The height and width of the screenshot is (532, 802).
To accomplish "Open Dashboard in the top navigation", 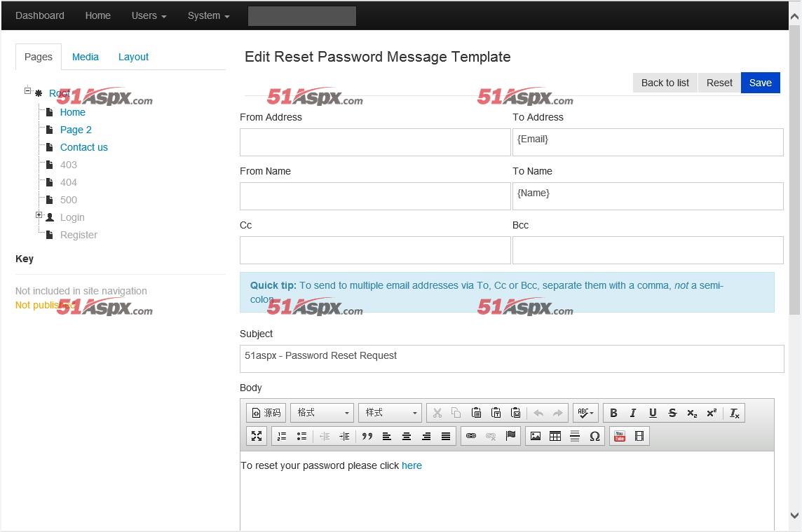I will click(x=40, y=16).
